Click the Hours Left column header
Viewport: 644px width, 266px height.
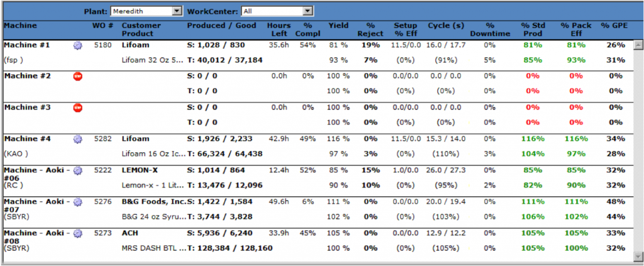[279, 30]
